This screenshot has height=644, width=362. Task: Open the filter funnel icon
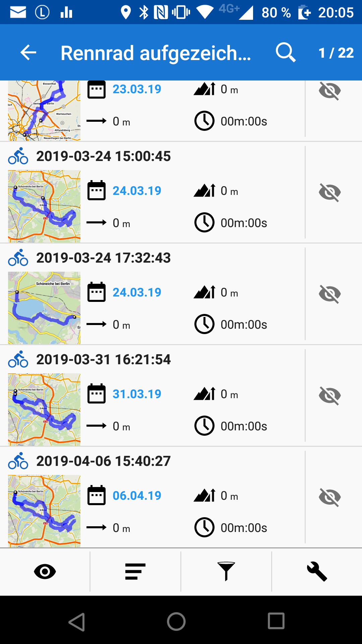(226, 572)
